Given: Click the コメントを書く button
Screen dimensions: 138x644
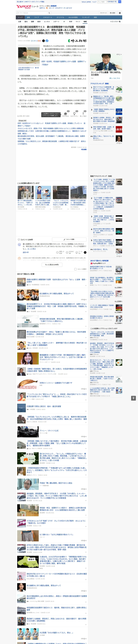Looking at the screenshot, I should point(69,239).
